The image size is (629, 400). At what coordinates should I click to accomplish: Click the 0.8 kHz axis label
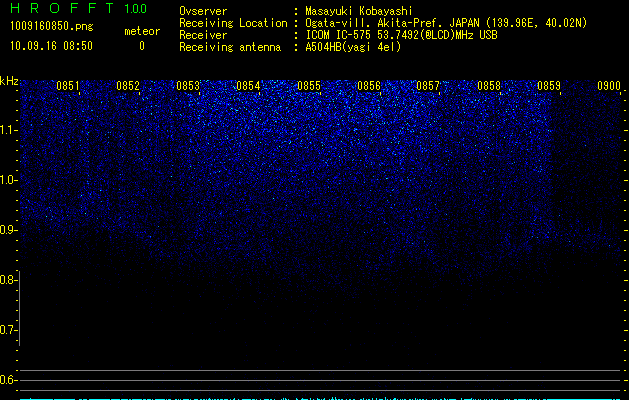click(8, 280)
